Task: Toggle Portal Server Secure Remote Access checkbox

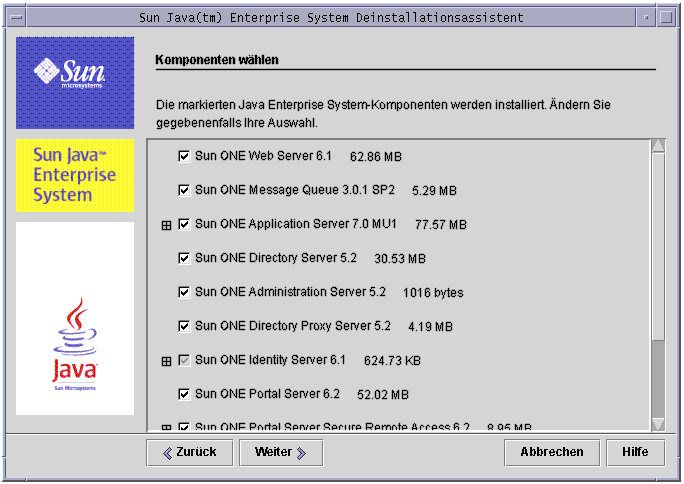Action: [x=184, y=427]
